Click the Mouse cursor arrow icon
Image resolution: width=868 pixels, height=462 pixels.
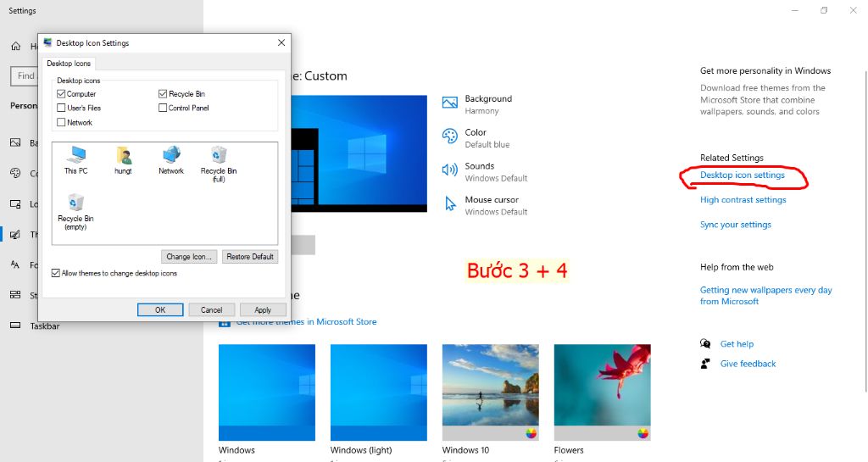(451, 203)
